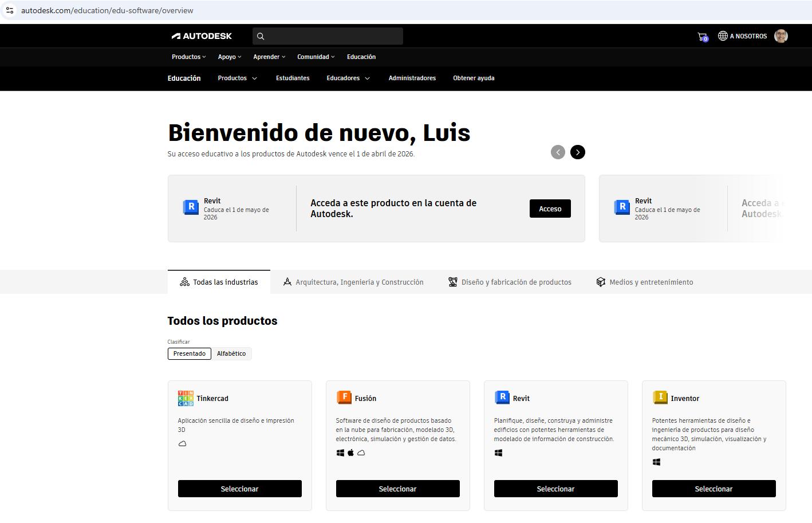
Task: Click the Inventor product name
Action: click(x=685, y=398)
